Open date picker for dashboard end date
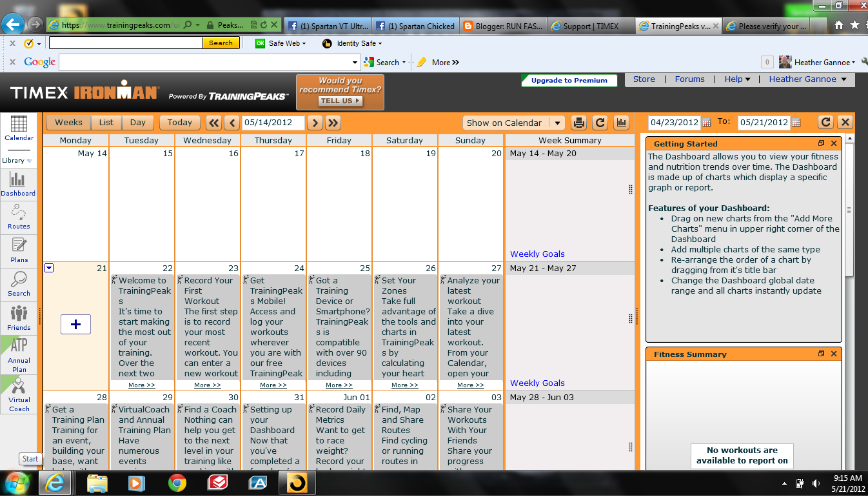This screenshot has height=497, width=868. click(796, 123)
